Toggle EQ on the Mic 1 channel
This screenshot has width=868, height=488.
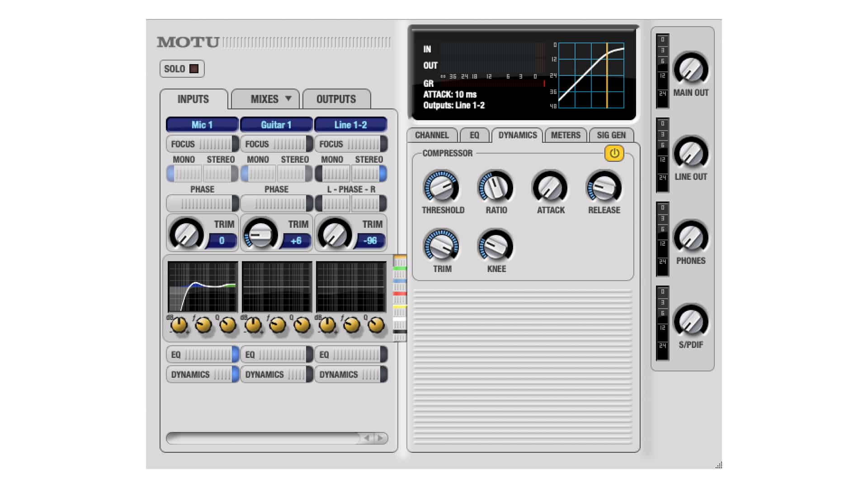pyautogui.click(x=202, y=355)
